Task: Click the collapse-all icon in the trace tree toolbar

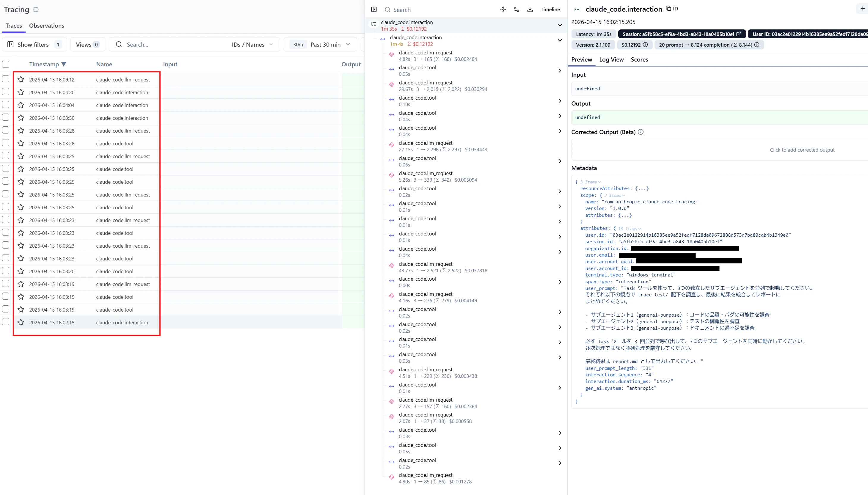Action: click(x=503, y=10)
